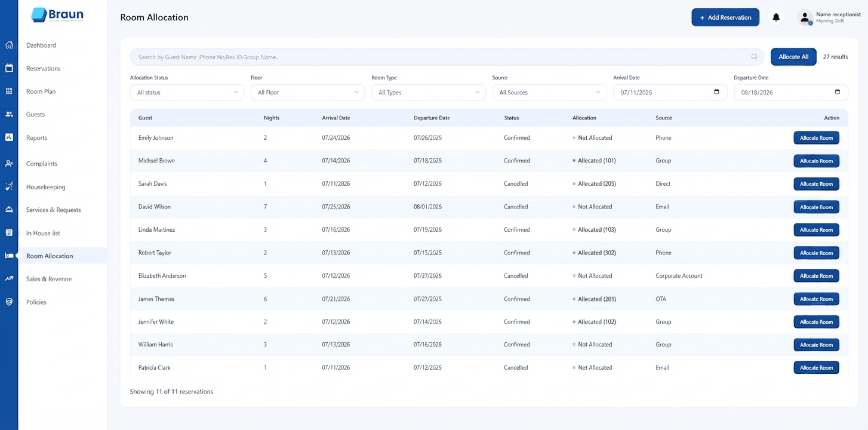Click the list icon beside In House list
Viewport: 868px width, 430px height.
pyautogui.click(x=9, y=233)
